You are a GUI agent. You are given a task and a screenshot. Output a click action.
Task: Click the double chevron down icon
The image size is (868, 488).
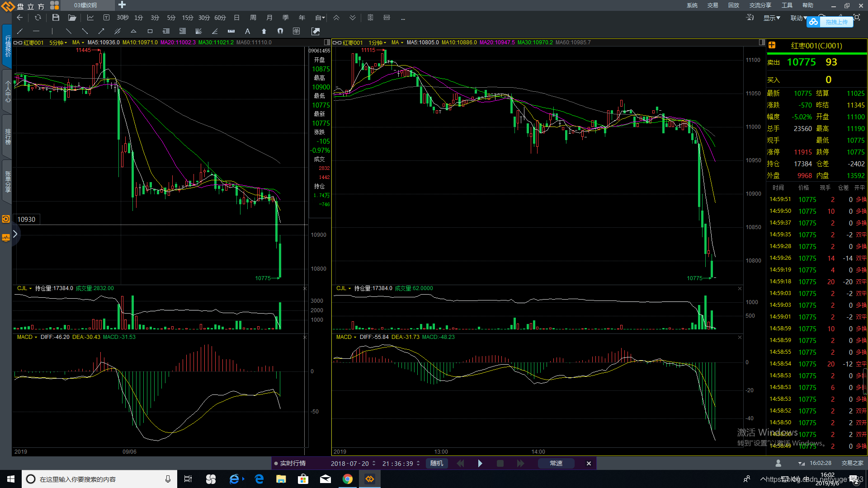[x=353, y=18]
